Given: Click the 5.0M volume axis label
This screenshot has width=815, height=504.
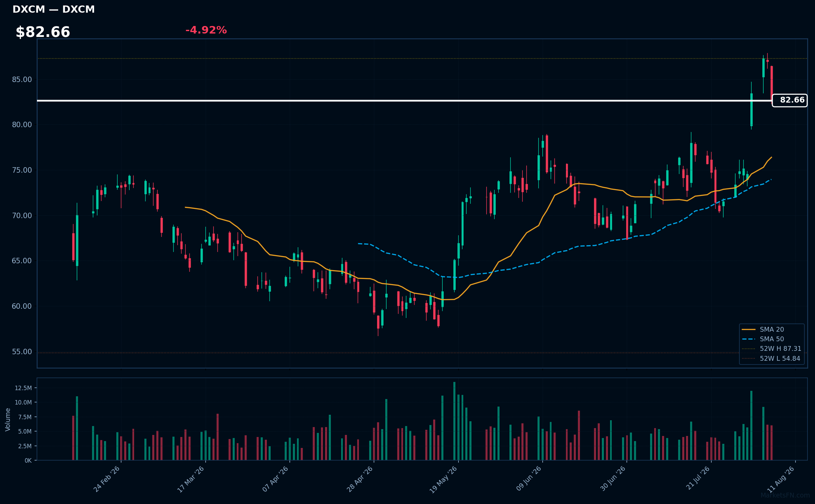Looking at the screenshot, I should (25, 432).
